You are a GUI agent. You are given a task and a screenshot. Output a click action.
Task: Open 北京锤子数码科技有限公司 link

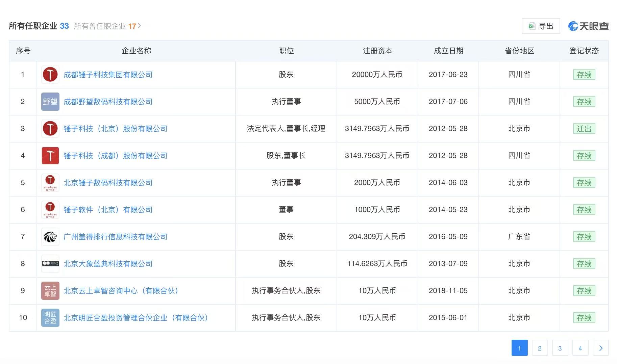click(x=108, y=183)
